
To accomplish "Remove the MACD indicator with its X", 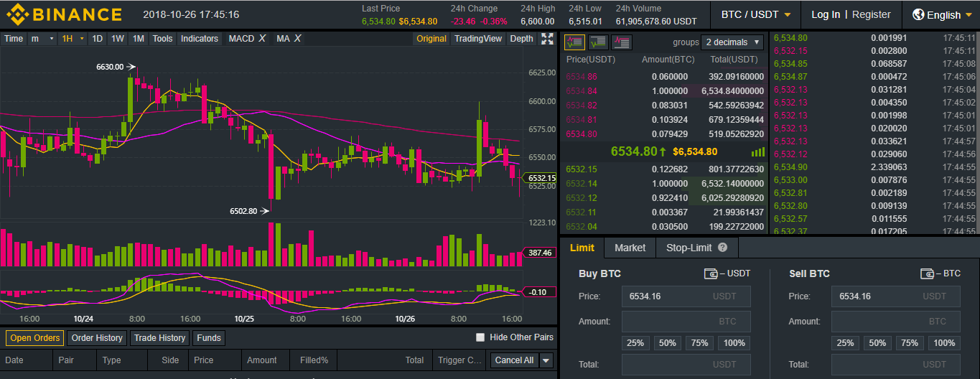I will [x=262, y=39].
